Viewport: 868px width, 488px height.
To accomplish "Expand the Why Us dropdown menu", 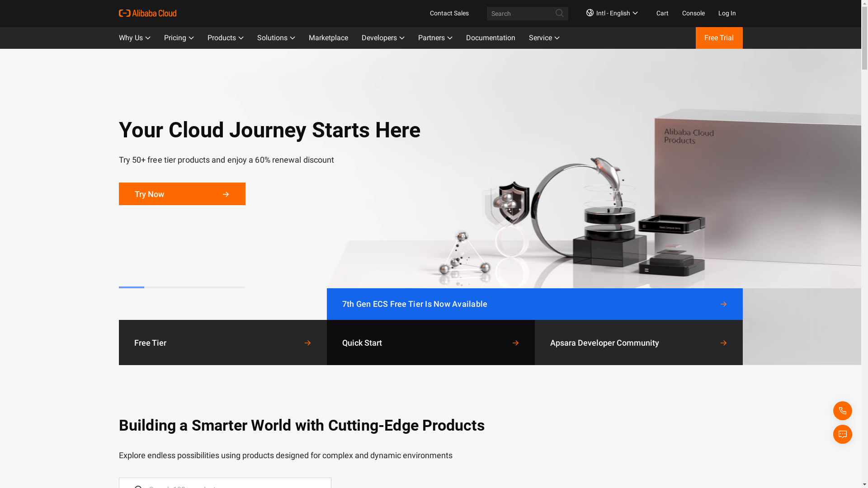I will point(134,38).
